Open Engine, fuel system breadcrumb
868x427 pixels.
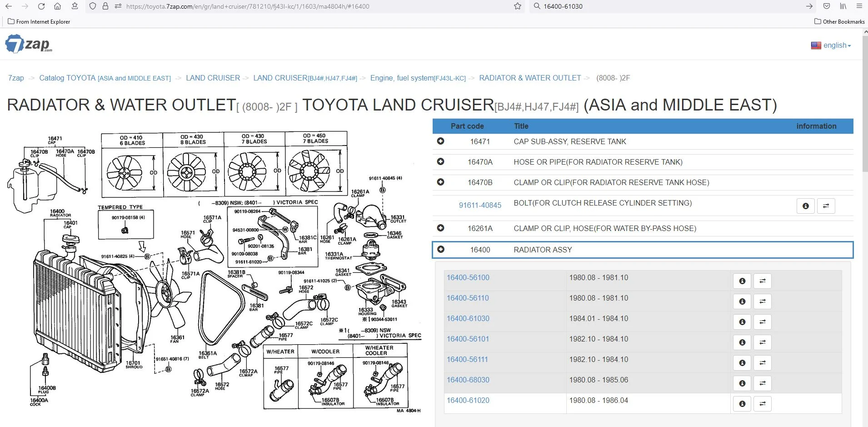tap(418, 78)
